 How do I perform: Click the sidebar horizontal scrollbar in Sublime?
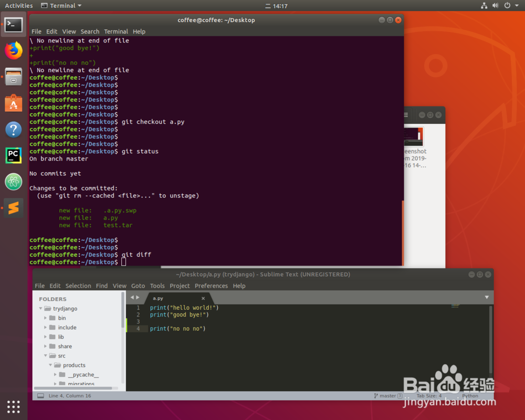(x=73, y=388)
